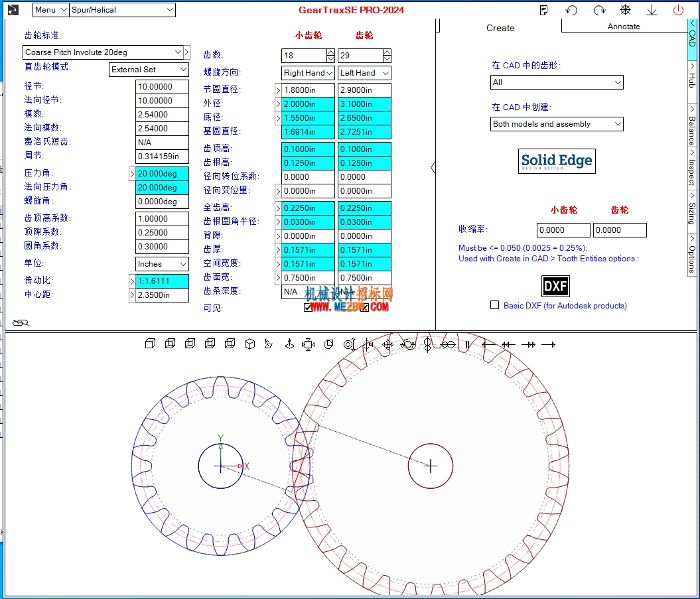Toggle visibility checkbox for the pinion gear
The height and width of the screenshot is (599, 700).
click(x=308, y=308)
